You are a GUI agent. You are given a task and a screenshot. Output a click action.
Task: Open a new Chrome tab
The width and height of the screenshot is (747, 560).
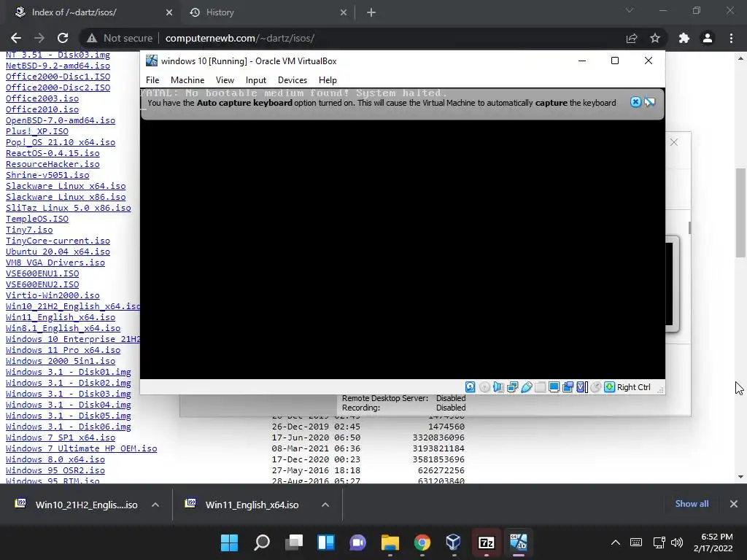coord(371,12)
